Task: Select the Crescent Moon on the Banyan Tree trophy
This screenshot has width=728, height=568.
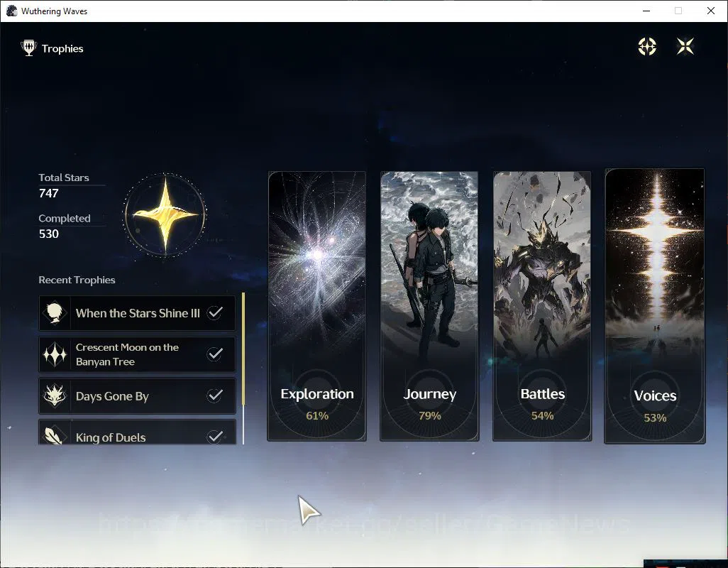Action: point(137,354)
